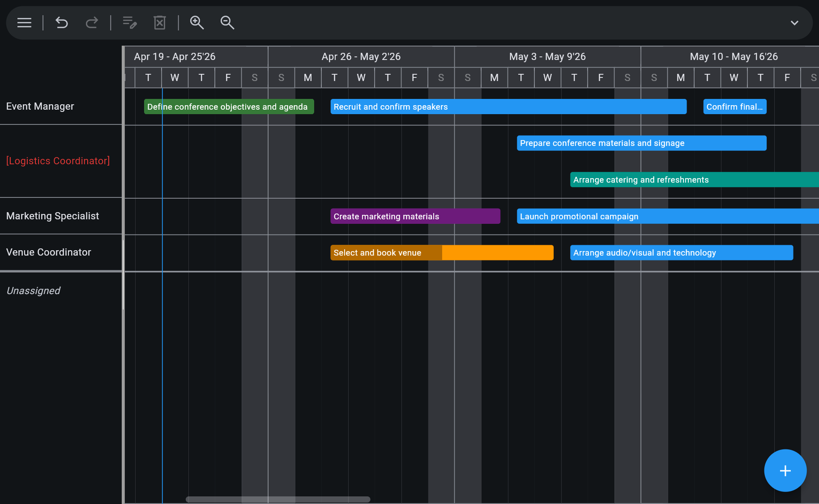819x504 pixels.
Task: Select the Arrange catering and refreshments bar
Action: pyautogui.click(x=694, y=180)
